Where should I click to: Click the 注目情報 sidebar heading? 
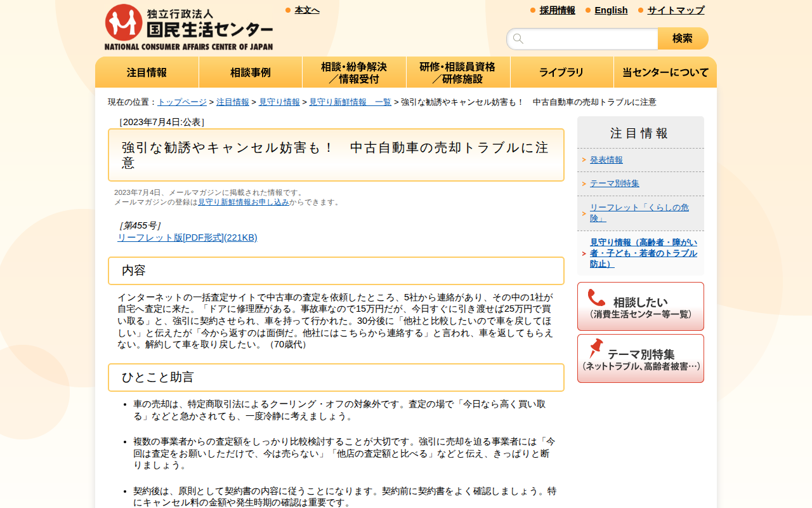click(639, 133)
